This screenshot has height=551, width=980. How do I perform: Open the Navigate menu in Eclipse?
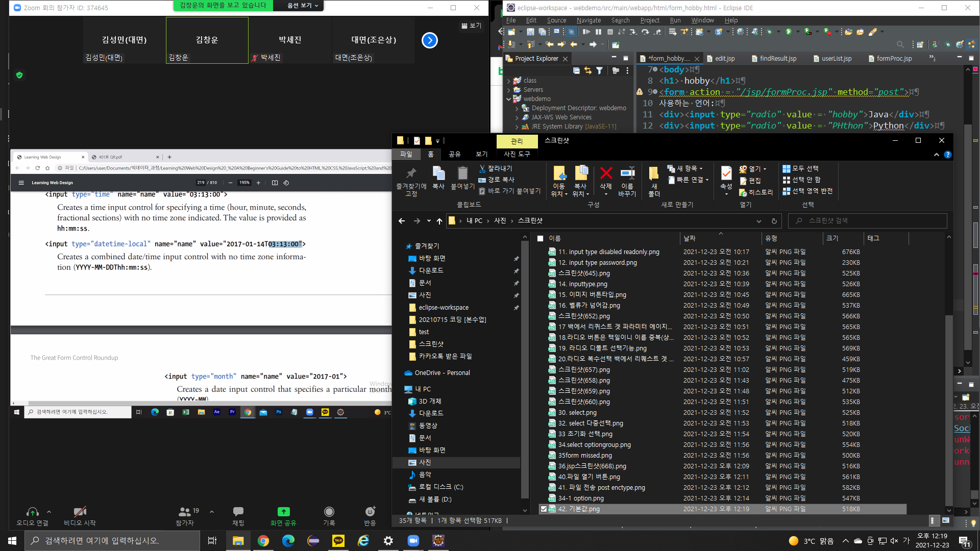click(589, 20)
